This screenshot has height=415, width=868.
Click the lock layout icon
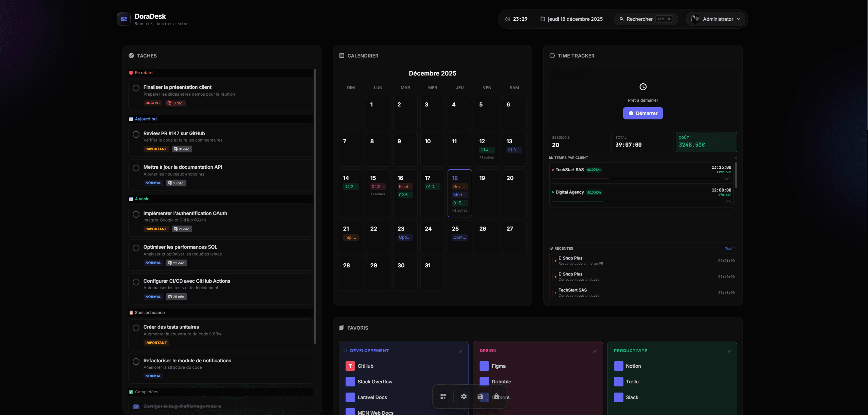point(497,396)
